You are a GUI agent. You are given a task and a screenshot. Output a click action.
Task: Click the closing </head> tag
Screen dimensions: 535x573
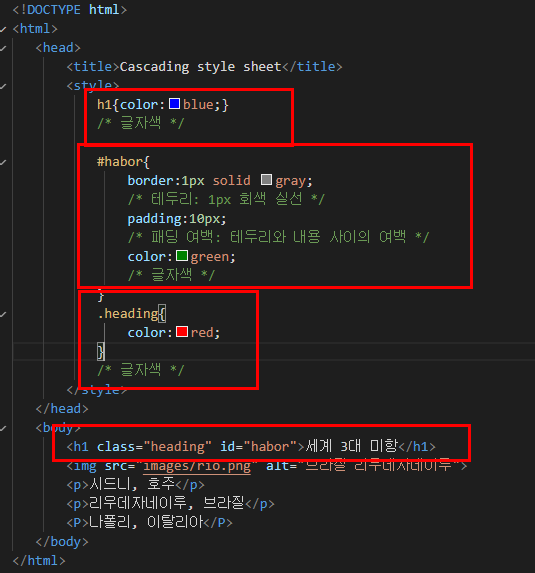click(62, 409)
